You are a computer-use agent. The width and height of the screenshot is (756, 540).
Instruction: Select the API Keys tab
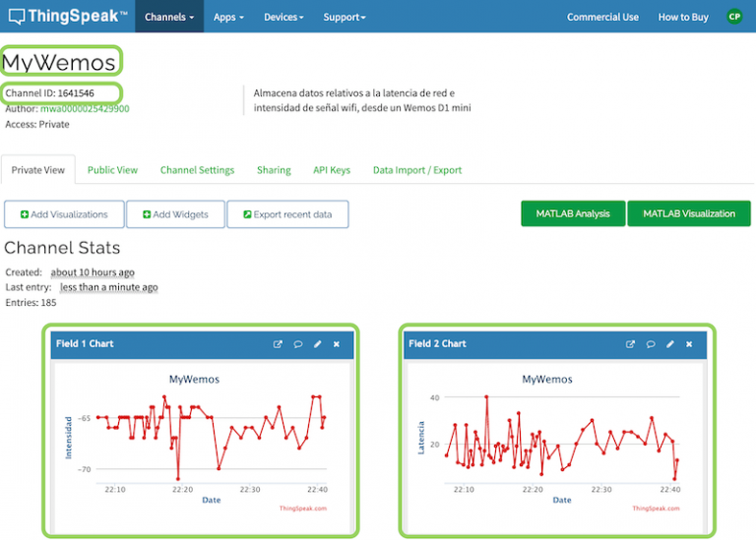(x=332, y=170)
